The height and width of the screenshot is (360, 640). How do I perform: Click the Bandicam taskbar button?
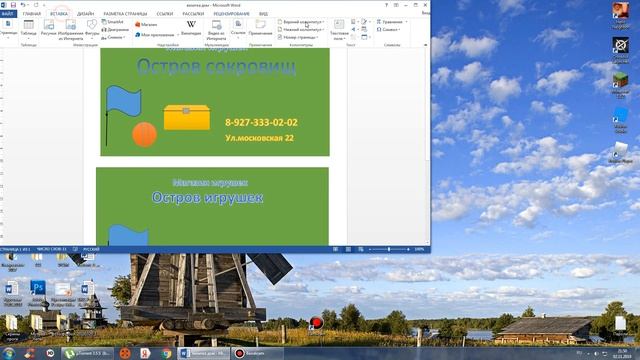[x=257, y=353]
